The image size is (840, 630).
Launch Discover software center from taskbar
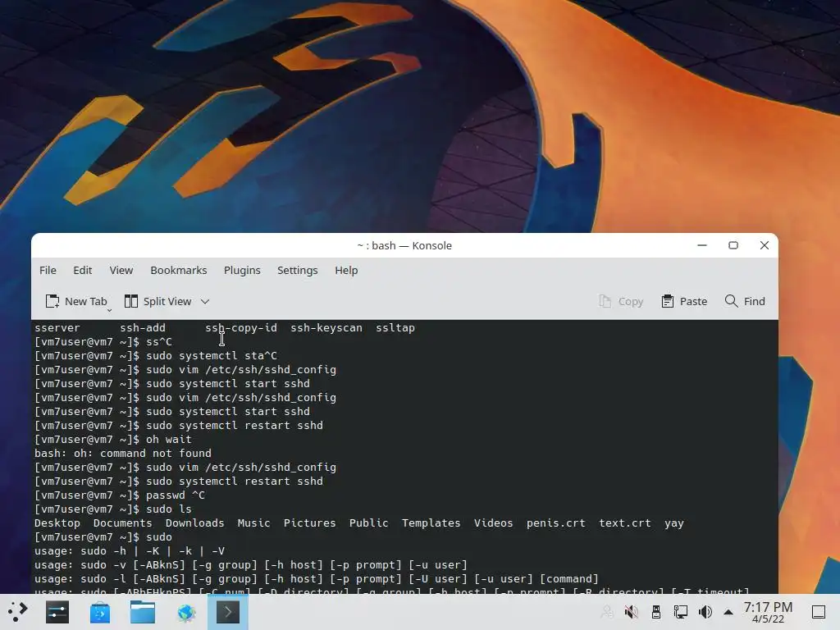99,612
